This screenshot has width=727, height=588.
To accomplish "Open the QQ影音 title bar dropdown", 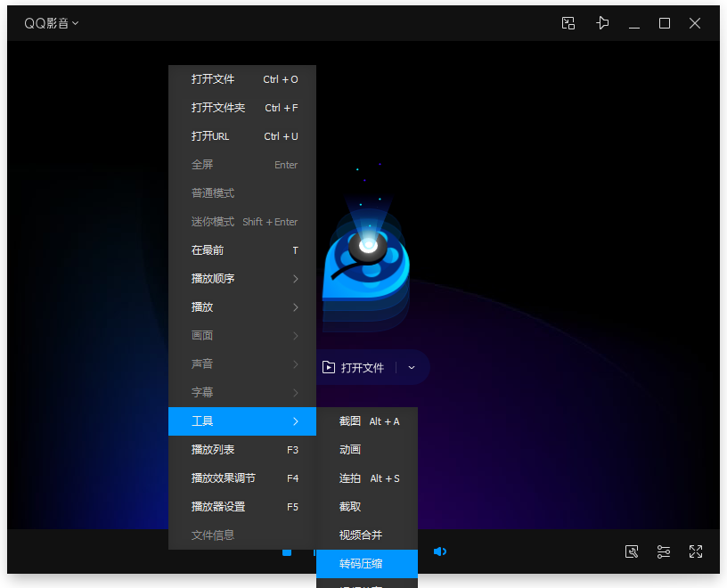I will pyautogui.click(x=51, y=23).
